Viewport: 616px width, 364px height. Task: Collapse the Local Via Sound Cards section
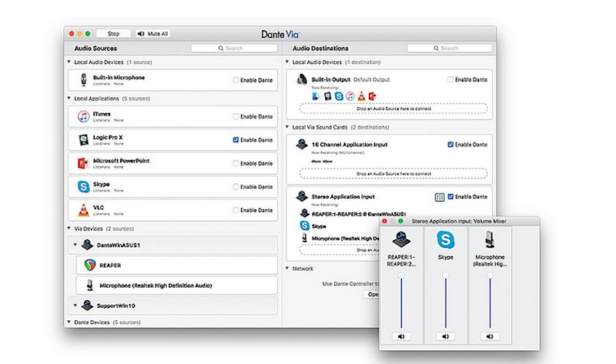287,127
